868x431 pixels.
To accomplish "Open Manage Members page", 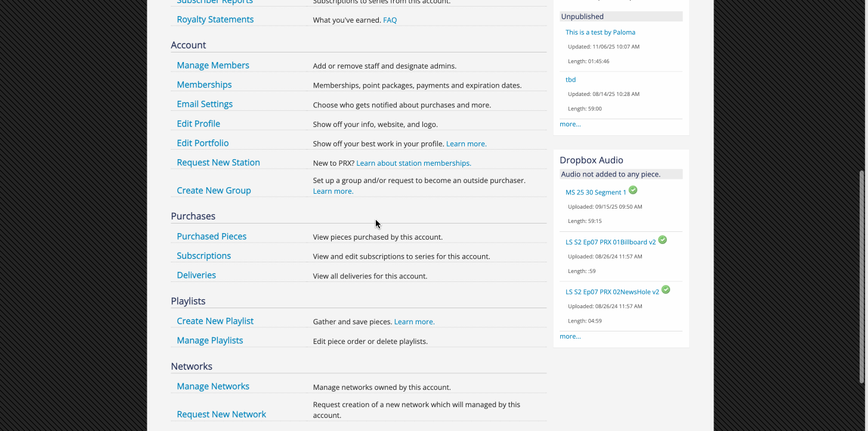I will click(213, 65).
